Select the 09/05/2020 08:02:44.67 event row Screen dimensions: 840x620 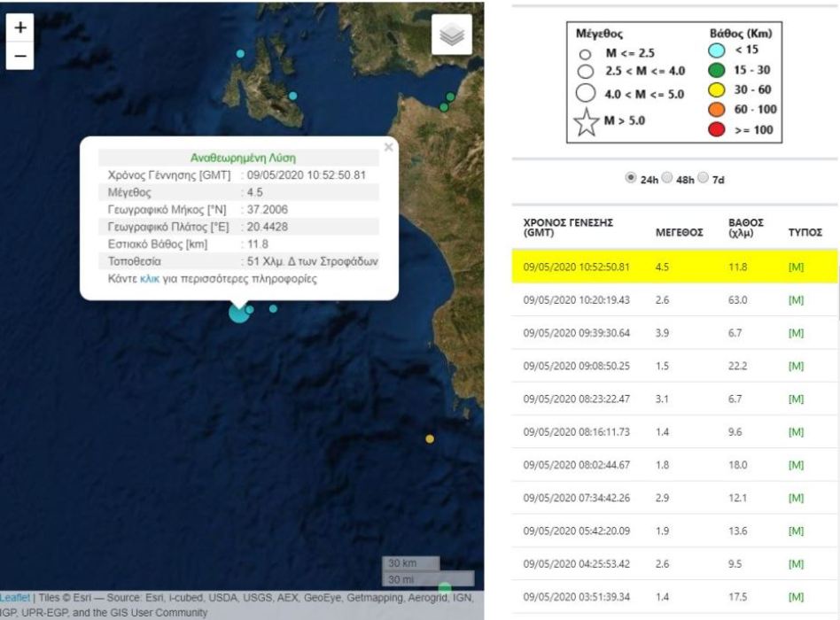pyautogui.click(x=674, y=465)
